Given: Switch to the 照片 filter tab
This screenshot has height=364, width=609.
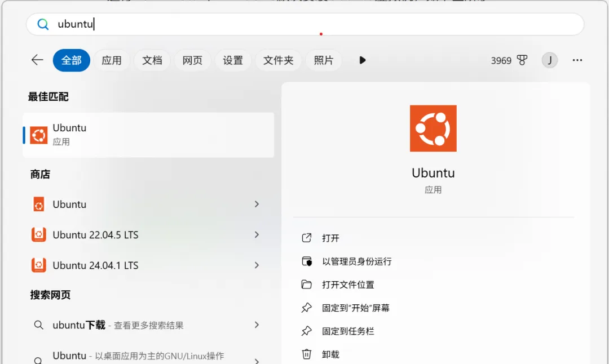Looking at the screenshot, I should (x=324, y=60).
